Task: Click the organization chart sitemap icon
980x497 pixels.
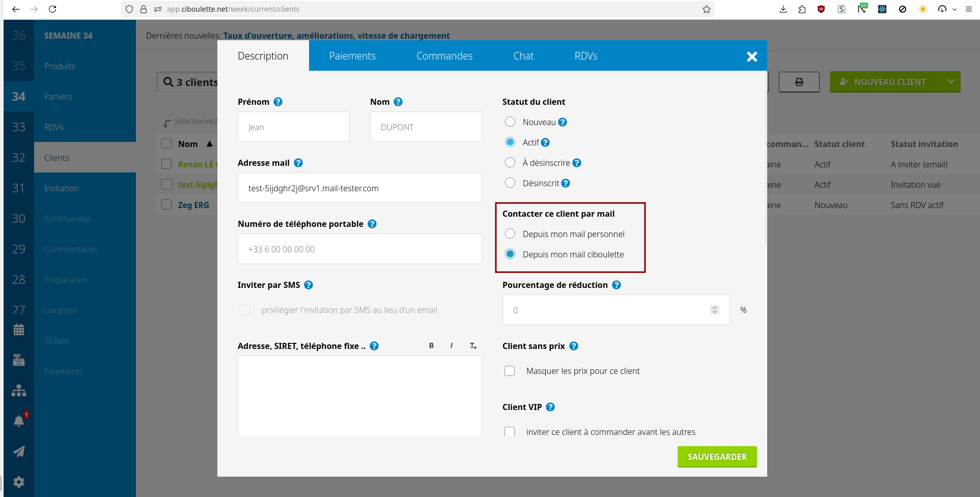Action: click(19, 391)
